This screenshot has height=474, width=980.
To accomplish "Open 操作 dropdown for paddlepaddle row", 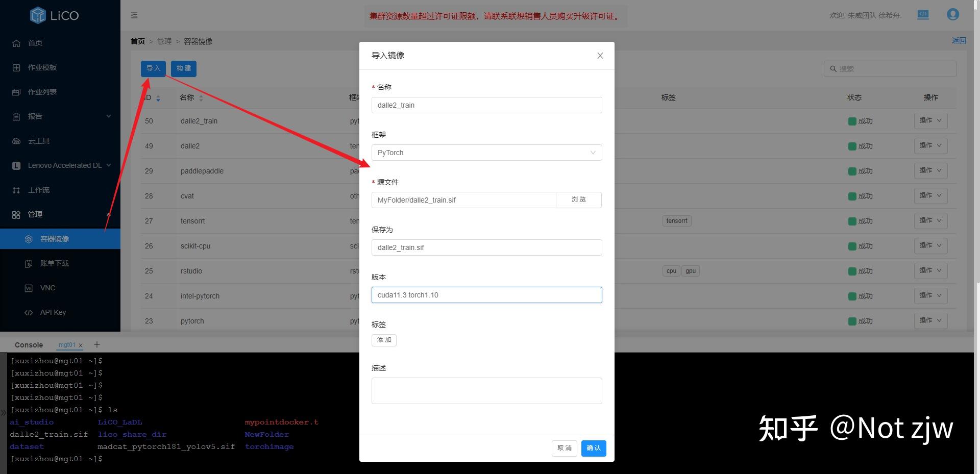I will (x=930, y=171).
